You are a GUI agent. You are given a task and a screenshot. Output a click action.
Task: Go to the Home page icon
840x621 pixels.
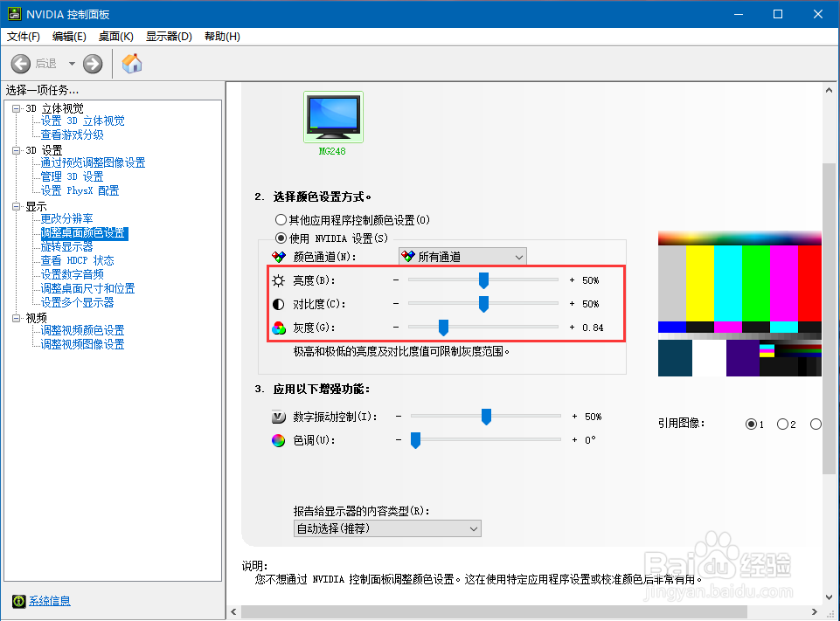click(132, 63)
